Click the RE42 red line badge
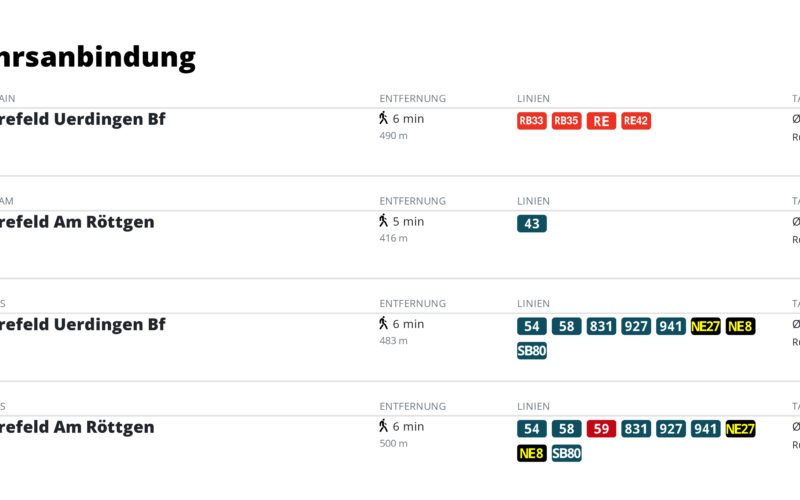The image size is (800, 500). pos(636,121)
